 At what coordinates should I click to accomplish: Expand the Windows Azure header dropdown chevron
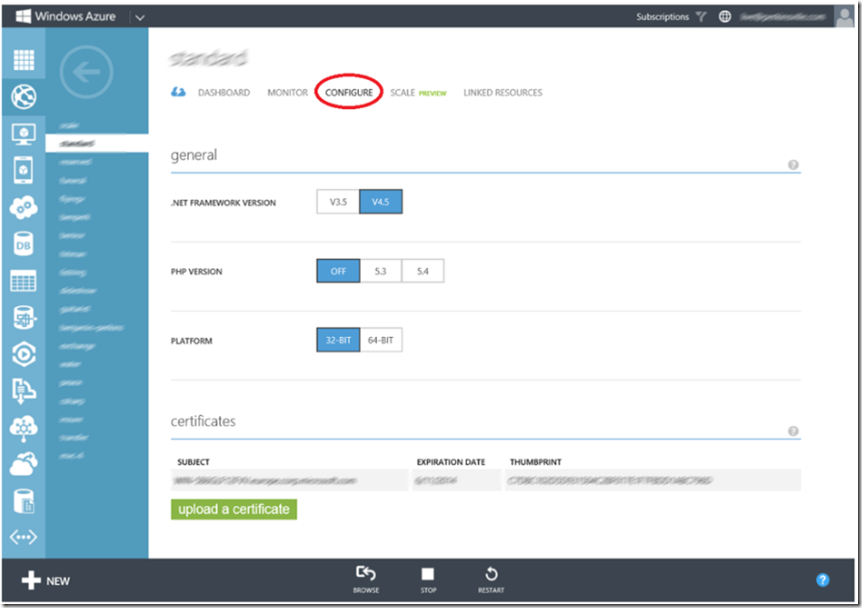pos(140,17)
